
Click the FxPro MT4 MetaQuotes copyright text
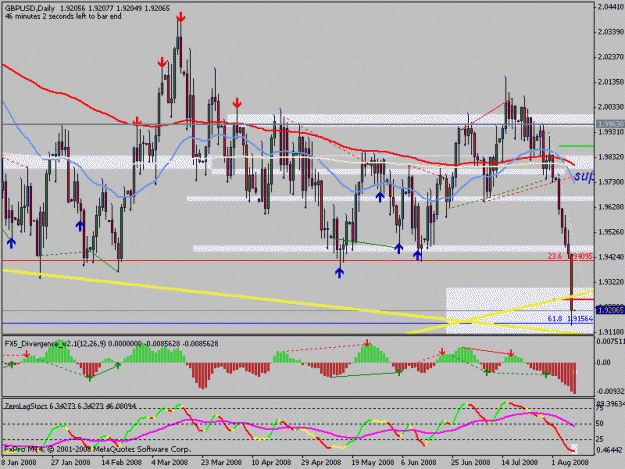click(x=97, y=449)
